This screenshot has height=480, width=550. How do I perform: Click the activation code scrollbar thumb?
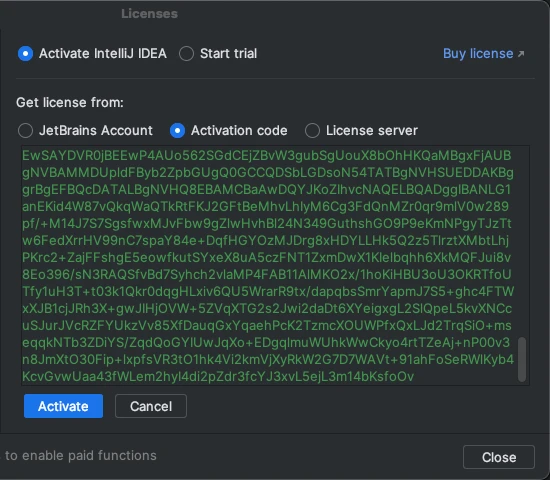(x=522, y=359)
